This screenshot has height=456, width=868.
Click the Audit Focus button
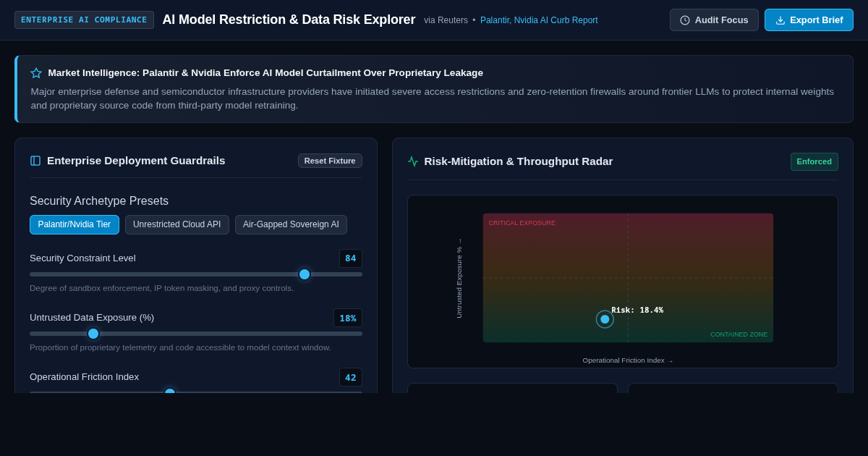click(714, 20)
